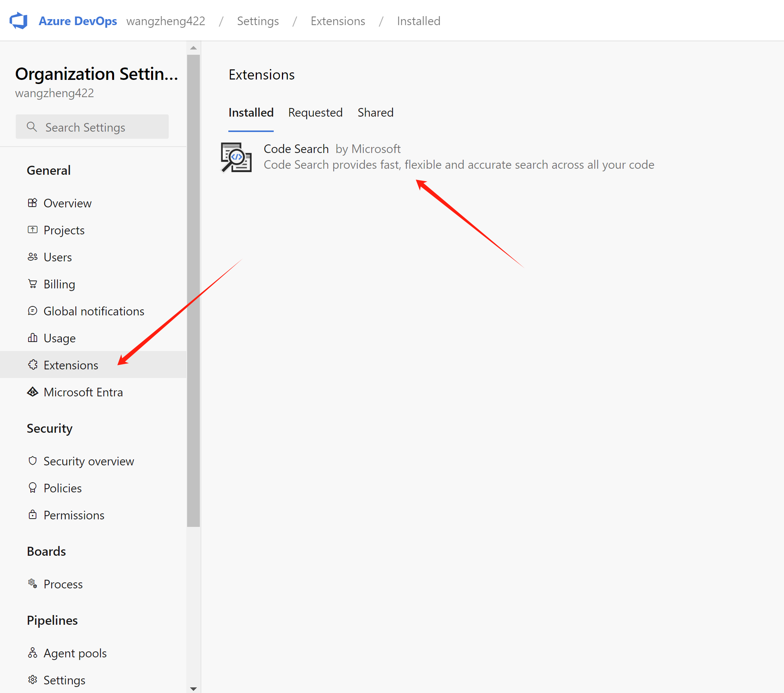Click the Code Search extension icon
The image size is (784, 693).
point(236,157)
